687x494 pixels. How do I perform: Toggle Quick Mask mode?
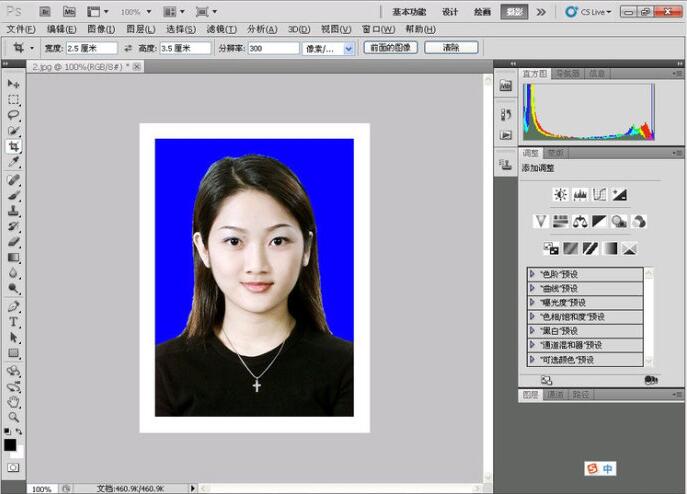pos(14,467)
